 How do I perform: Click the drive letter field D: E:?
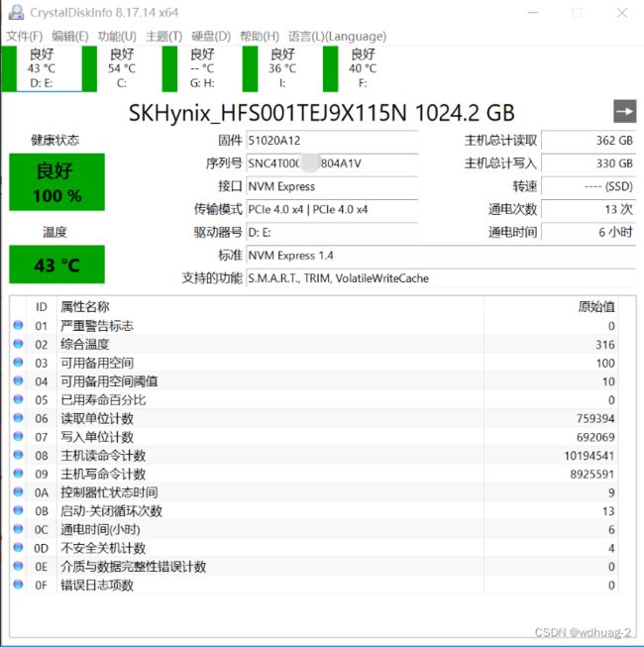click(332, 233)
